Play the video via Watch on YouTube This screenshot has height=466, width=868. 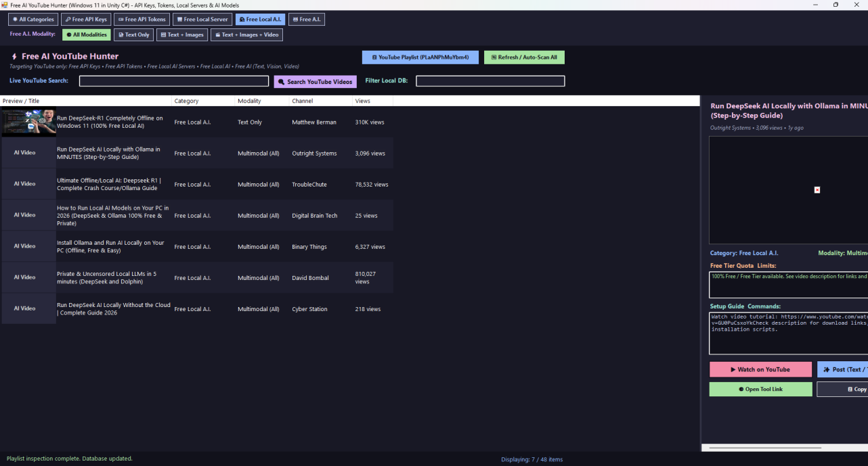760,369
